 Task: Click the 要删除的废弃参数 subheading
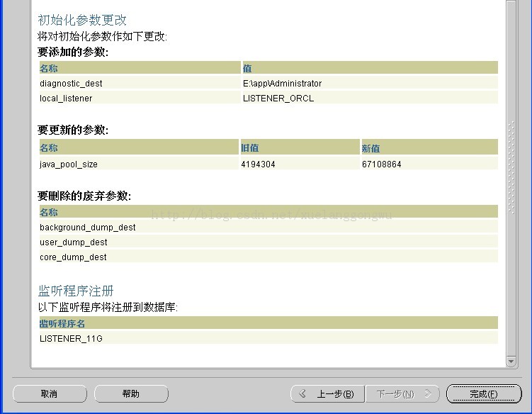[84, 196]
